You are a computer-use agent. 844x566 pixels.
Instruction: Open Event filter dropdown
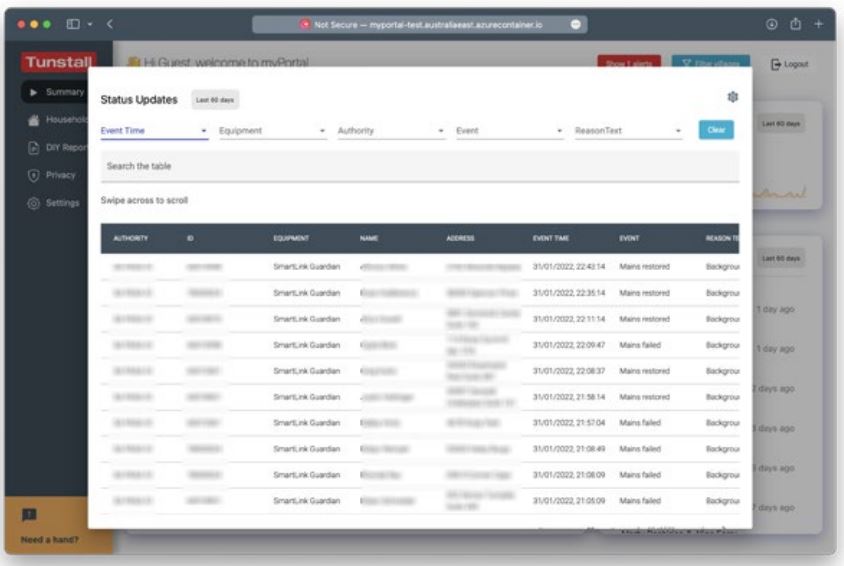[510, 131]
